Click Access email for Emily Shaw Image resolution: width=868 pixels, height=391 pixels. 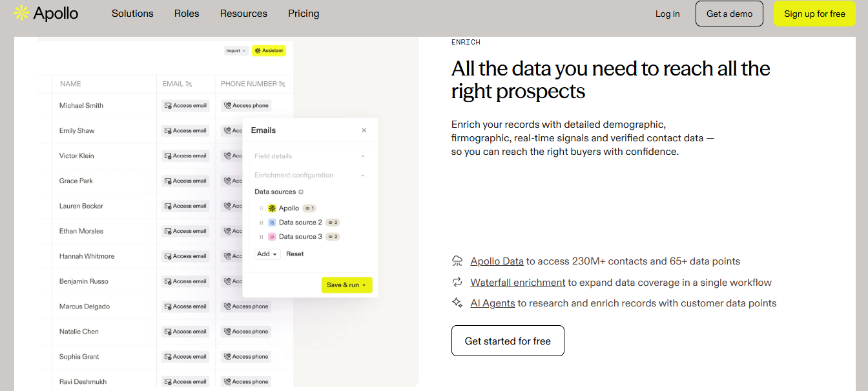[x=185, y=131]
